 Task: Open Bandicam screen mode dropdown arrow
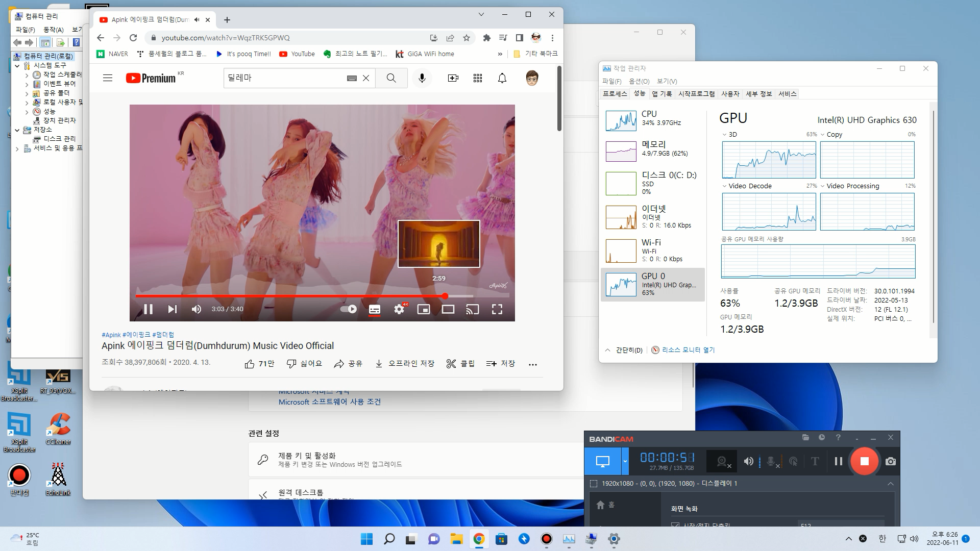click(625, 461)
